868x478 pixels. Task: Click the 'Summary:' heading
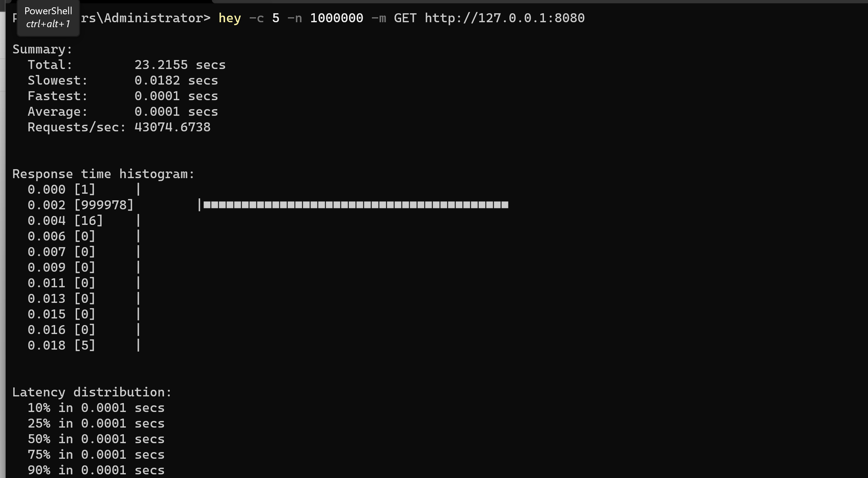point(43,49)
